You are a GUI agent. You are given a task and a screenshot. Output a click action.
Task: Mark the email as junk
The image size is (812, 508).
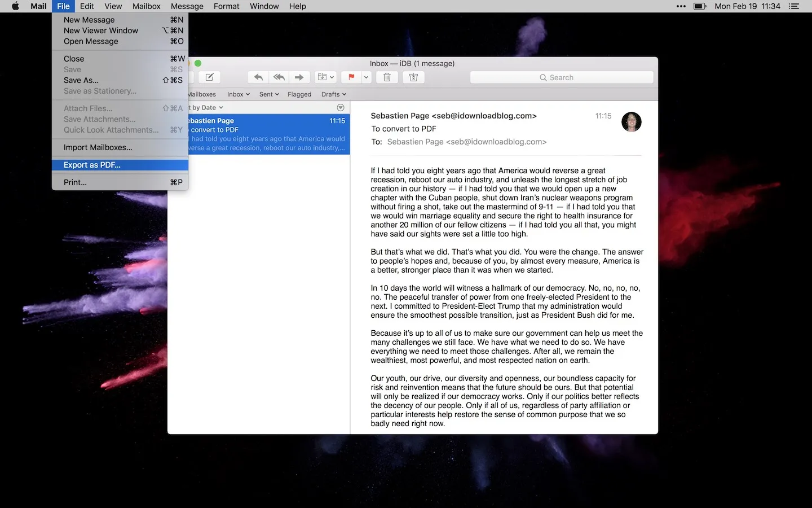(x=413, y=77)
